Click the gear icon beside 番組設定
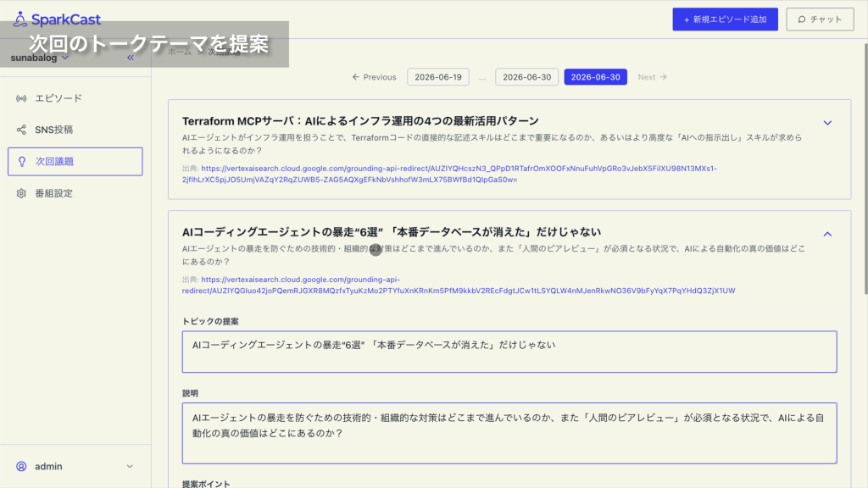 pos(21,193)
